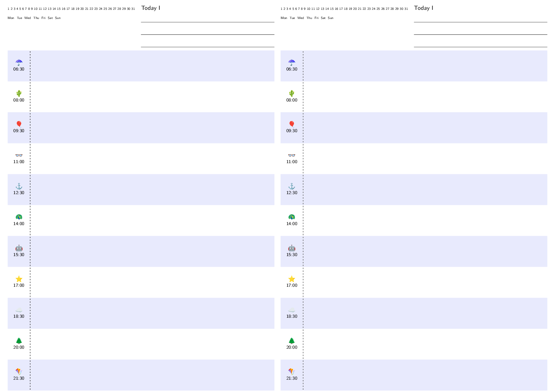Click the evergreen tree icon on right page
This screenshot has width=555, height=392.
point(291,340)
